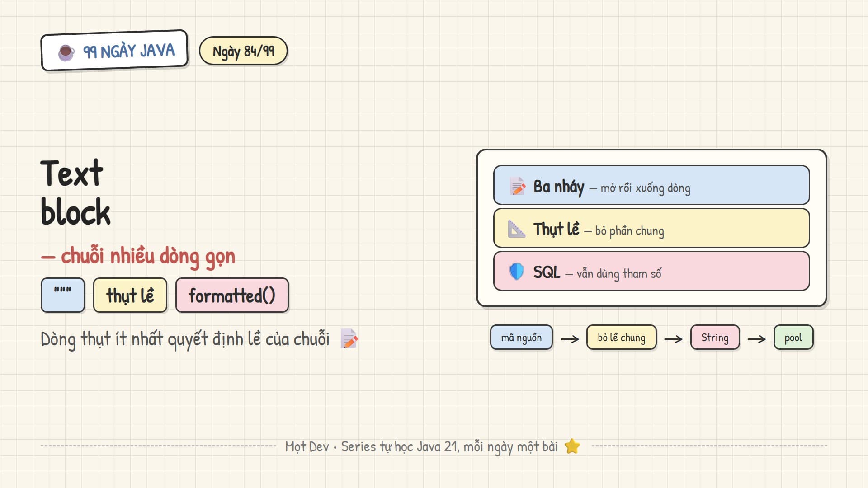Image resolution: width=868 pixels, height=488 pixels.
Task: Click the triple-quote blue tag
Action: click(x=63, y=295)
